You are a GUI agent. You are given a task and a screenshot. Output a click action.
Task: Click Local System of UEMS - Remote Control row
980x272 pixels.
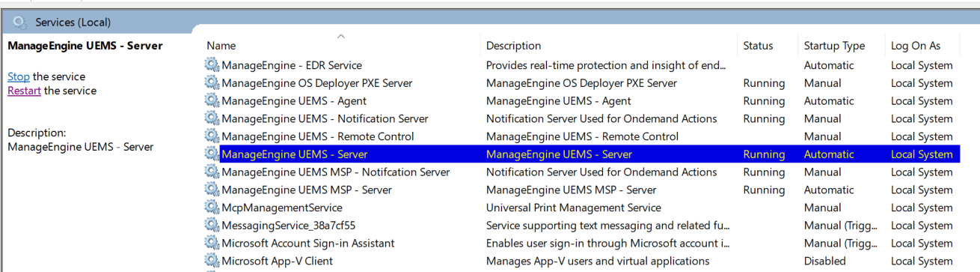[922, 136]
